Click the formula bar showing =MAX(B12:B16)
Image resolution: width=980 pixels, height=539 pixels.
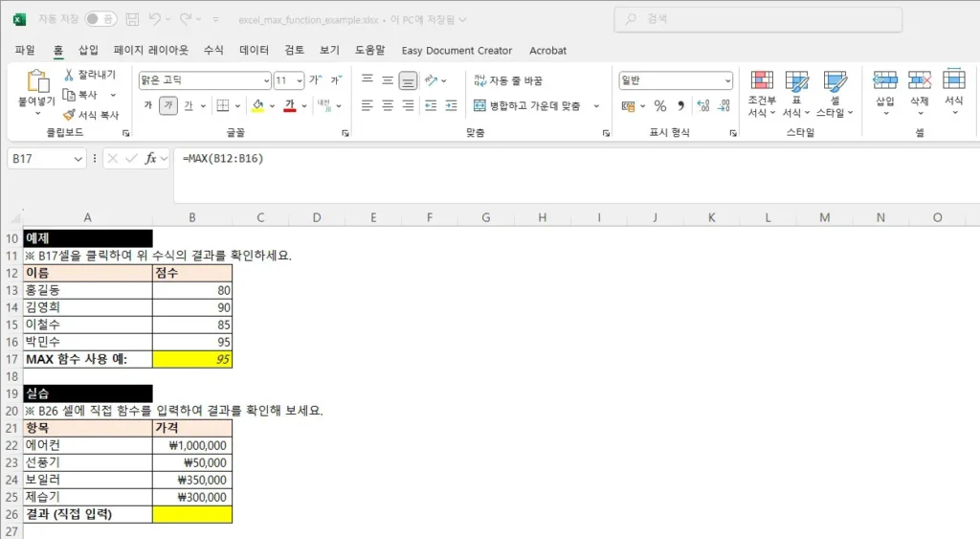[575, 176]
